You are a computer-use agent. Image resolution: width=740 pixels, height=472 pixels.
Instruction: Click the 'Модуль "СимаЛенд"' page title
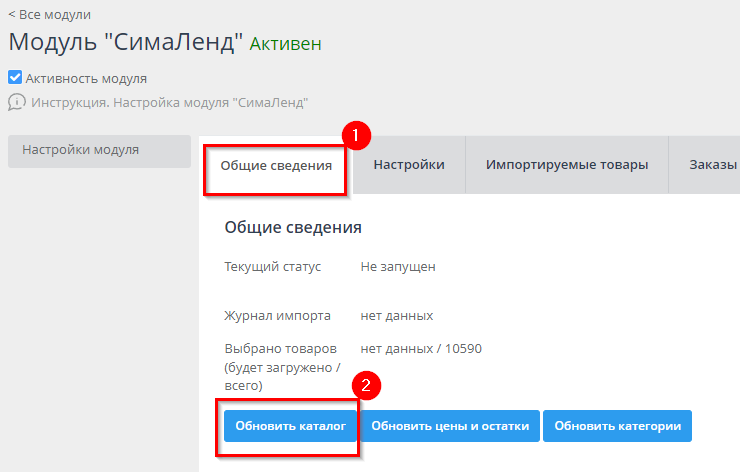tap(126, 43)
